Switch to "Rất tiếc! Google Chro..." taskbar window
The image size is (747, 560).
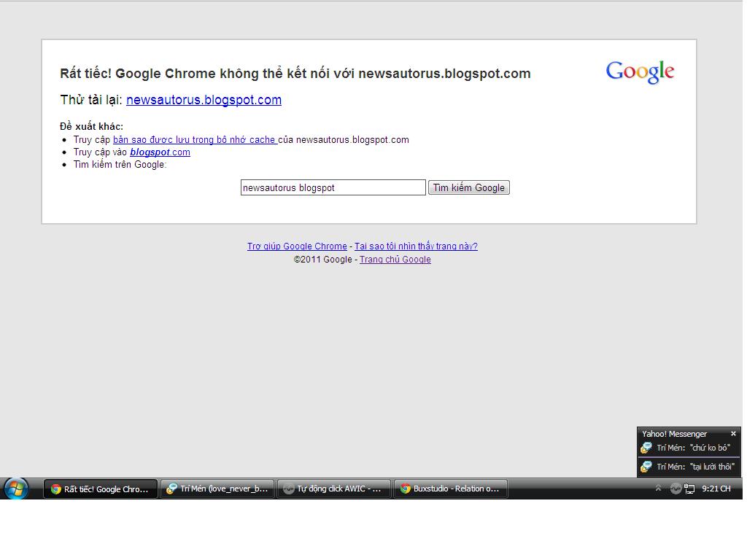coord(101,489)
